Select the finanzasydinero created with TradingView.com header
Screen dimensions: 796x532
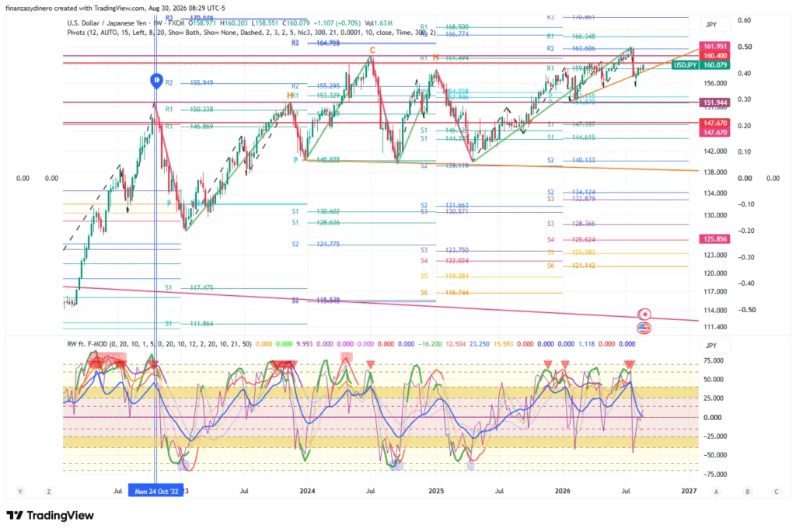[x=115, y=8]
